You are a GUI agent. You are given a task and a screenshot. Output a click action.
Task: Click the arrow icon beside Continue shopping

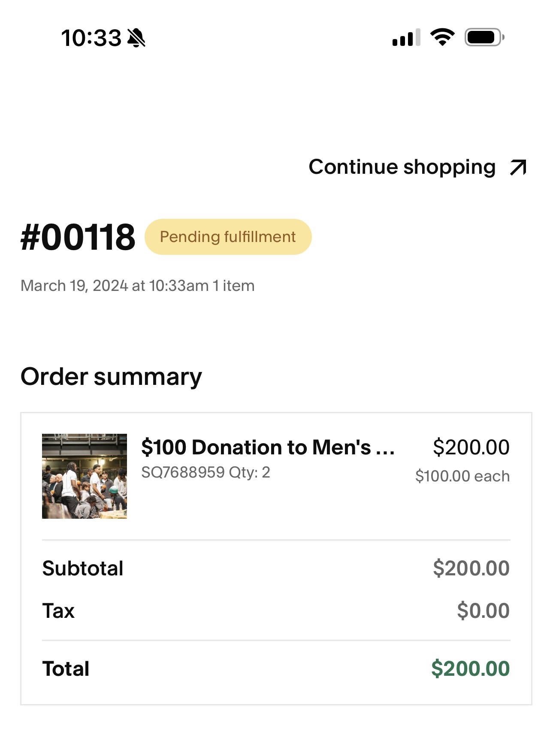[518, 167]
